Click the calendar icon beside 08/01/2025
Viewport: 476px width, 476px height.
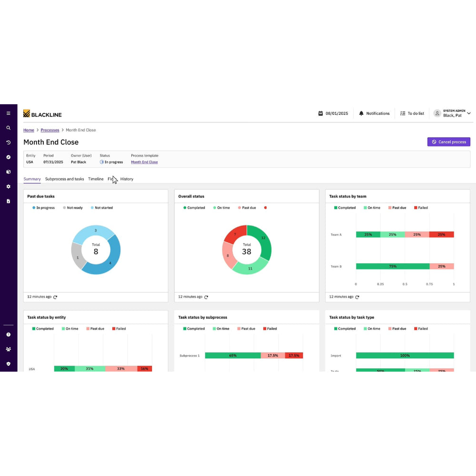[320, 113]
